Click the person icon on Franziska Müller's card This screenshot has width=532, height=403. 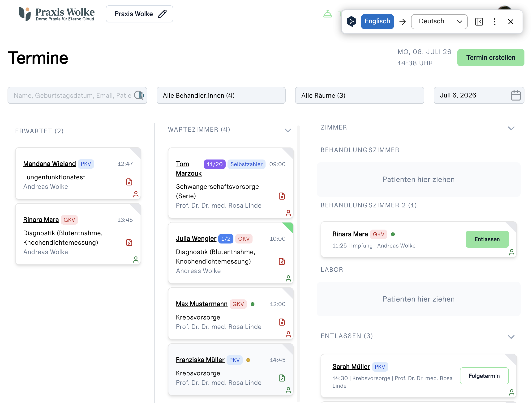(288, 390)
